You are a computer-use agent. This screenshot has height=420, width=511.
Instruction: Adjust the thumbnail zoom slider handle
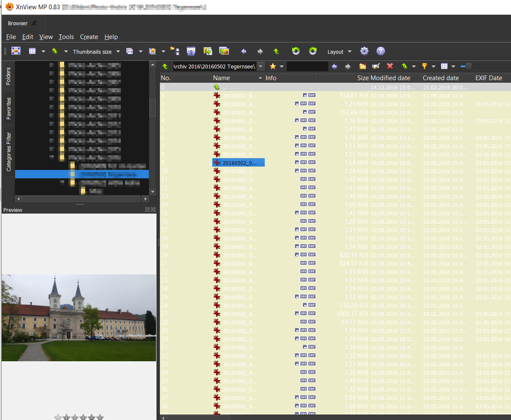pyautogui.click(x=468, y=66)
